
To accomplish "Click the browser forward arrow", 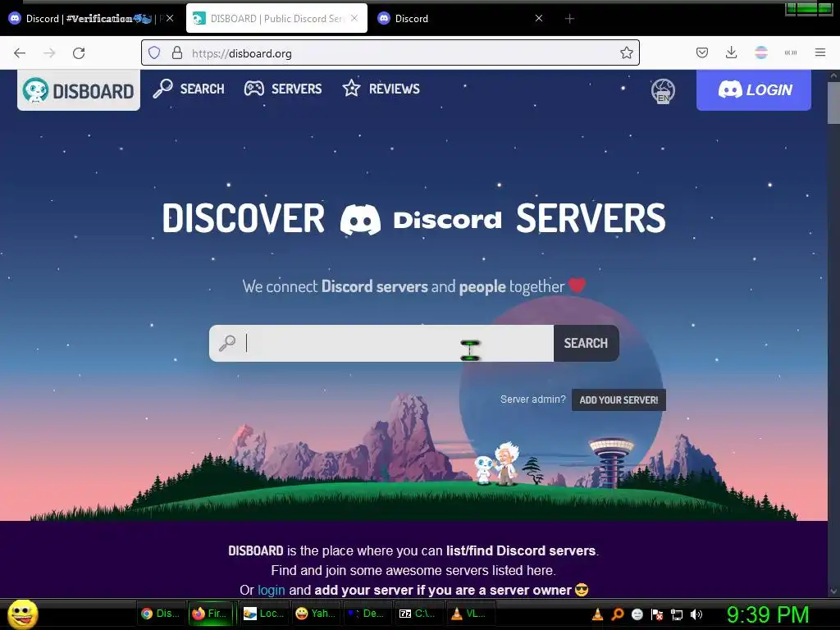I will [x=49, y=53].
